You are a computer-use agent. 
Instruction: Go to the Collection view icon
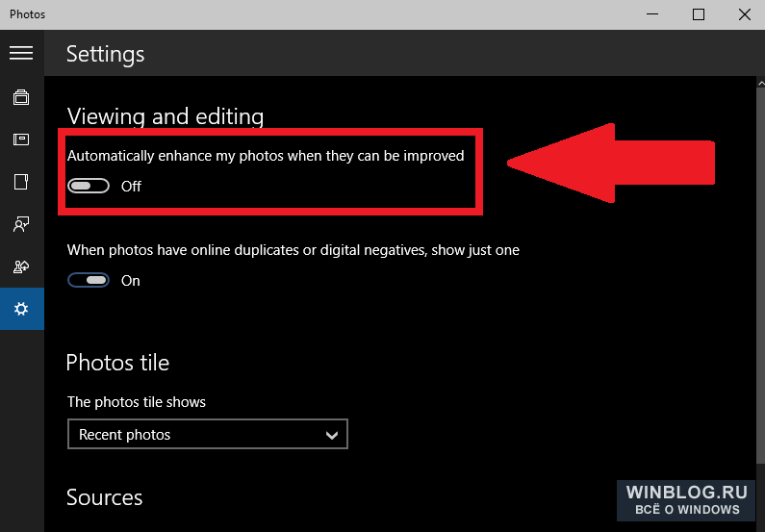pos(21,97)
